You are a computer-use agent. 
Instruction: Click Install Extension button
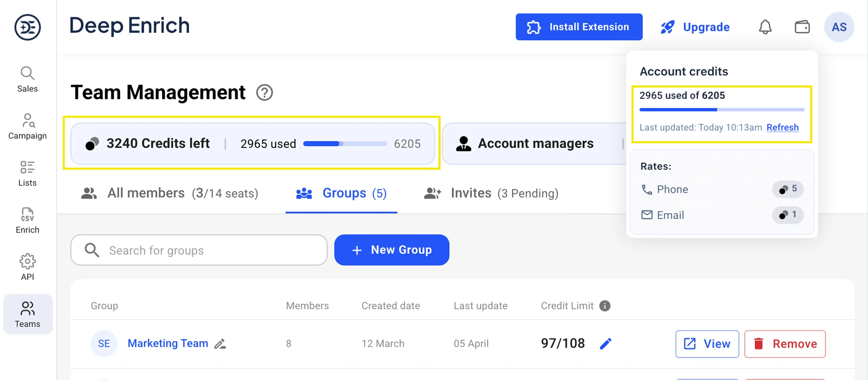[x=579, y=27]
